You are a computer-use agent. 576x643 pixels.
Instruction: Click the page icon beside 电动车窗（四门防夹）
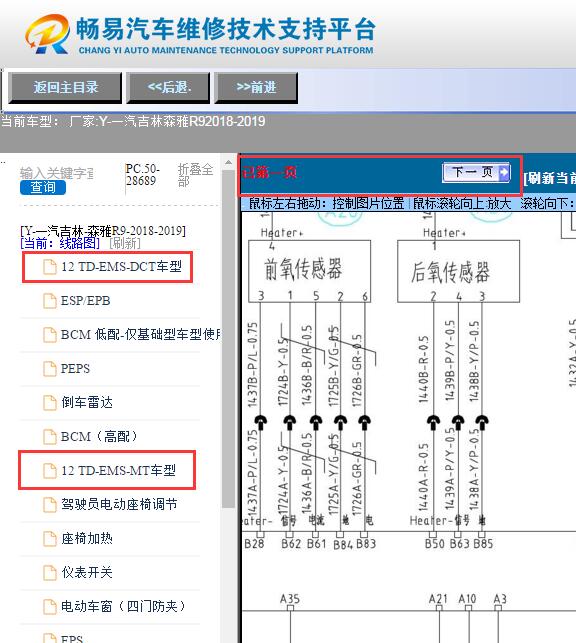coord(50,607)
